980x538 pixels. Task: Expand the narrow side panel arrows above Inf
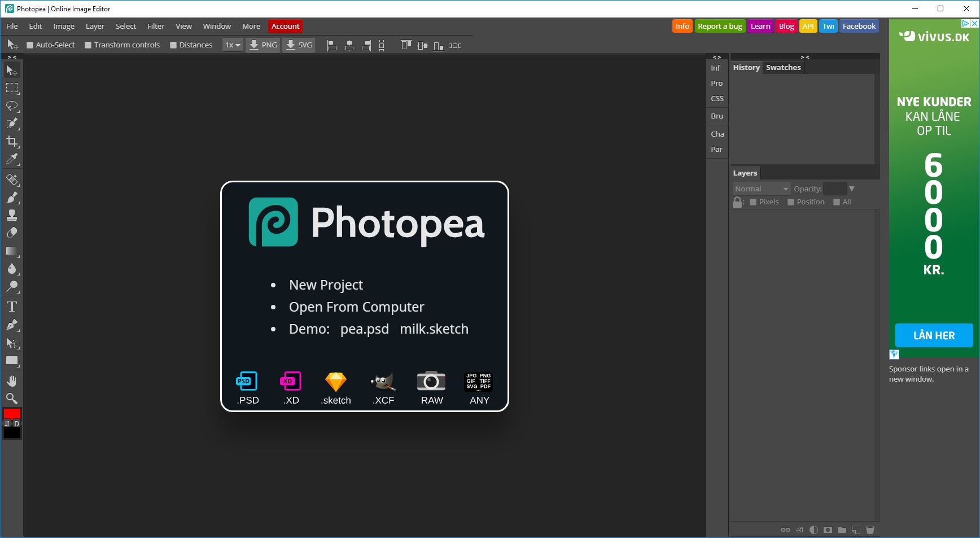(717, 57)
